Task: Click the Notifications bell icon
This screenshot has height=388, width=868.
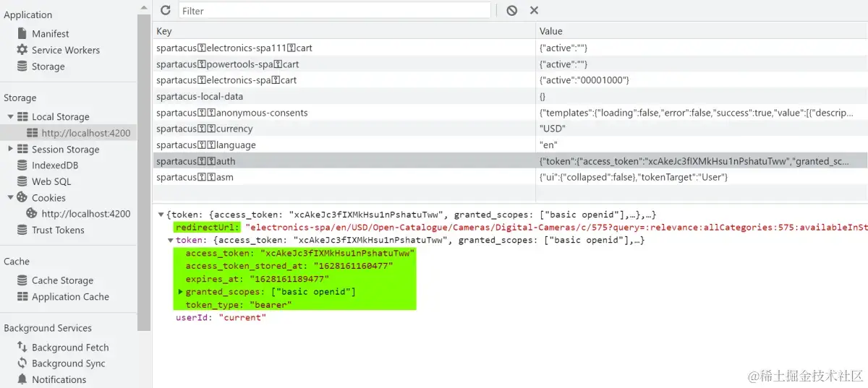Action: [22, 379]
